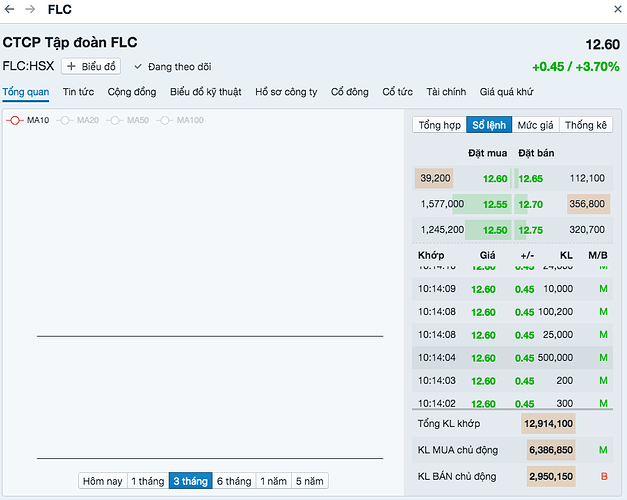
Task: Toggle Đang theo dõi following status
Action: [x=173, y=67]
